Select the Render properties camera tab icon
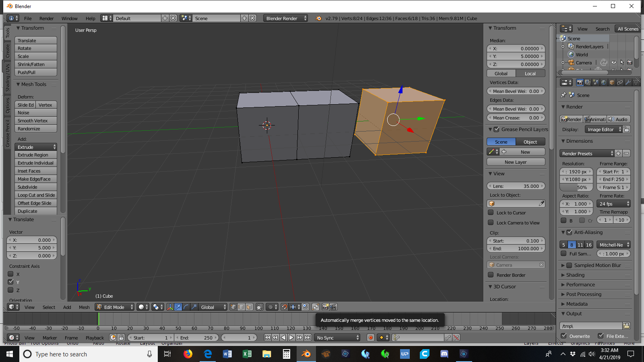Viewport: 644px width, 362px height. click(580, 82)
